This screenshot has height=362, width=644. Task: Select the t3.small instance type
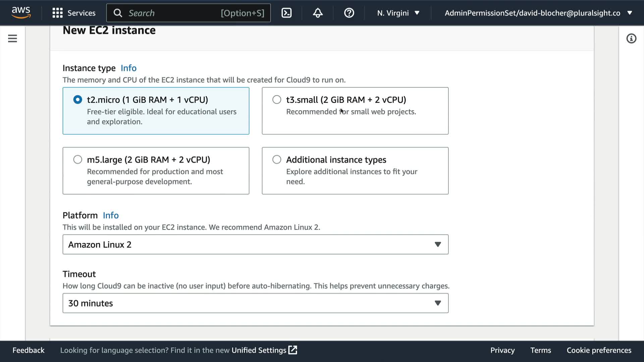point(277,100)
